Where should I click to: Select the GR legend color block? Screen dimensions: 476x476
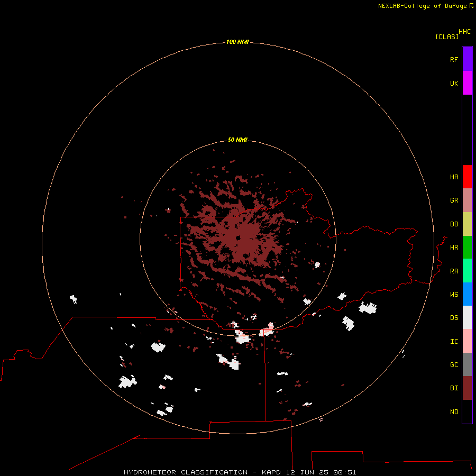tap(467, 200)
